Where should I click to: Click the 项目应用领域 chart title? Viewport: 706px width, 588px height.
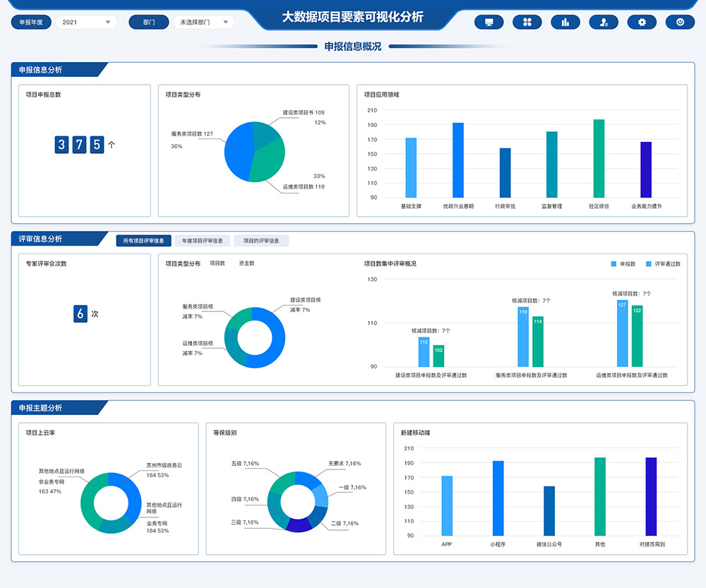pos(381,95)
